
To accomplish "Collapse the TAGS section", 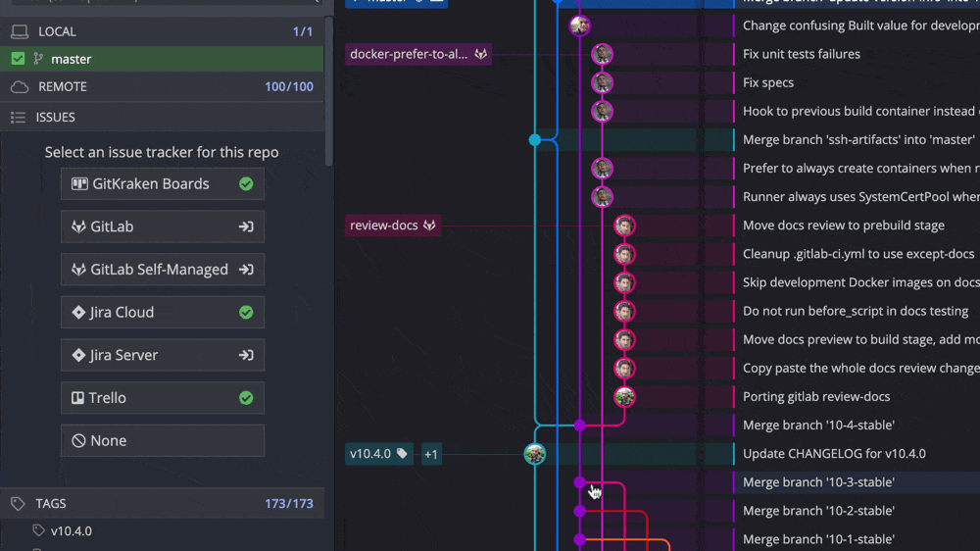I will point(162,504).
